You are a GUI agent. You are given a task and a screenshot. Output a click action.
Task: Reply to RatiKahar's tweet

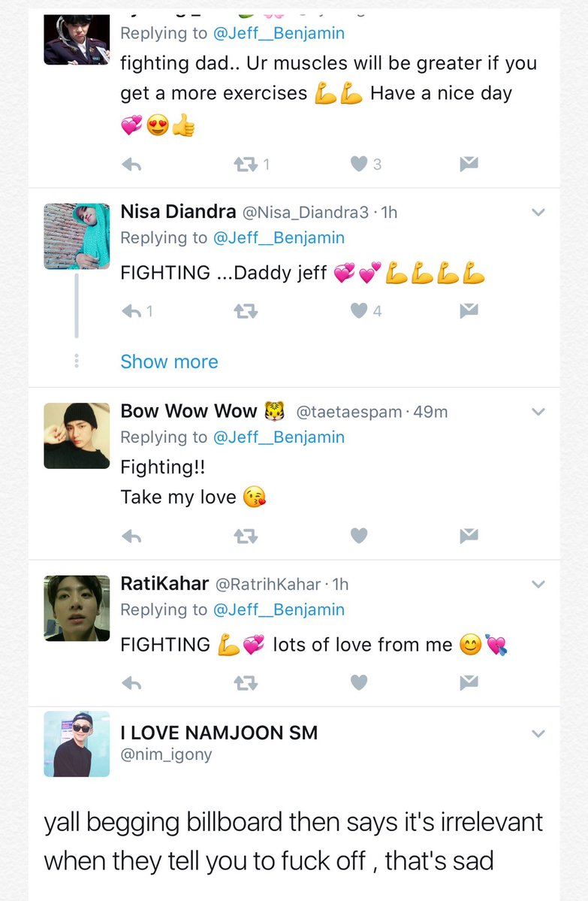pos(131,682)
